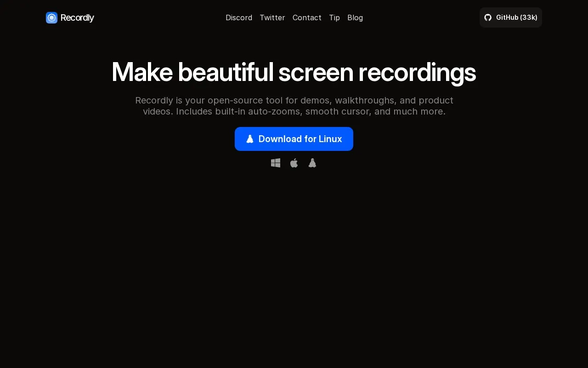The image size is (588, 368).
Task: Click the Recordly brand name text
Action: pyautogui.click(x=77, y=17)
